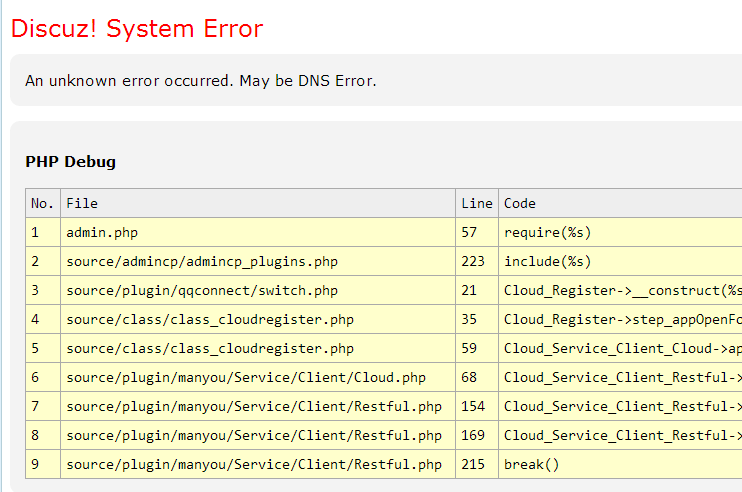Click line number 154
Image resolution: width=742 pixels, height=492 pixels.
pos(477,406)
